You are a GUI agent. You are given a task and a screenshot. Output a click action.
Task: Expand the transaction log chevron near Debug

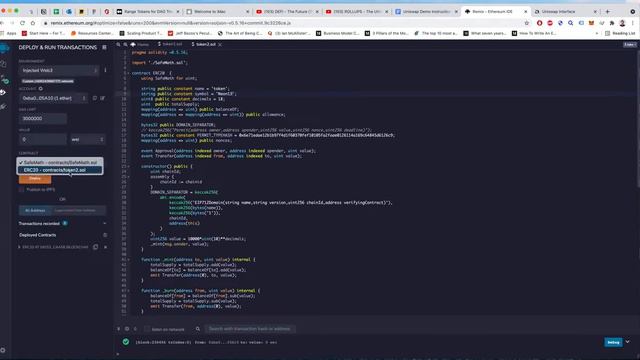(627, 342)
